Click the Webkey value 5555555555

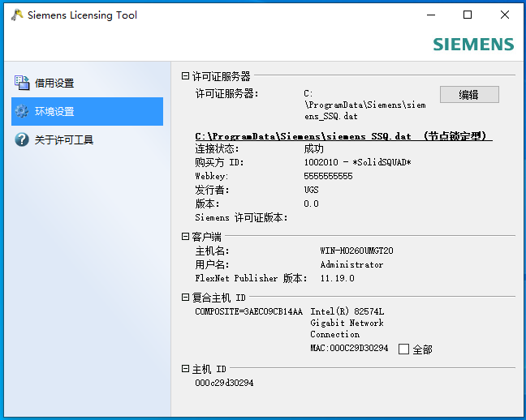[x=328, y=176]
